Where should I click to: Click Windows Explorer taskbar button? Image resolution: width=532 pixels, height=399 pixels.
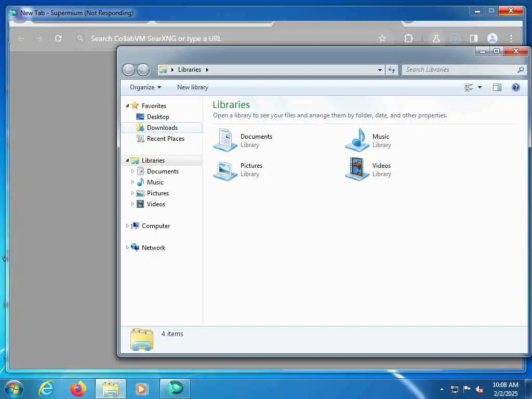(x=111, y=389)
